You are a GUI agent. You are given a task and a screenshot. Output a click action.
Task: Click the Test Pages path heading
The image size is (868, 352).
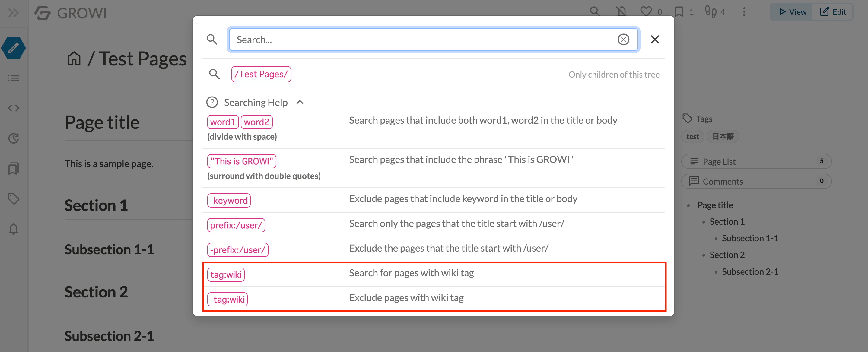coord(142,59)
